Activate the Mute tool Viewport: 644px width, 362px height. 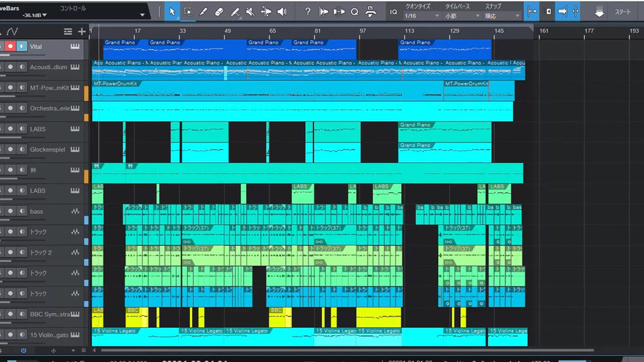pos(250,11)
